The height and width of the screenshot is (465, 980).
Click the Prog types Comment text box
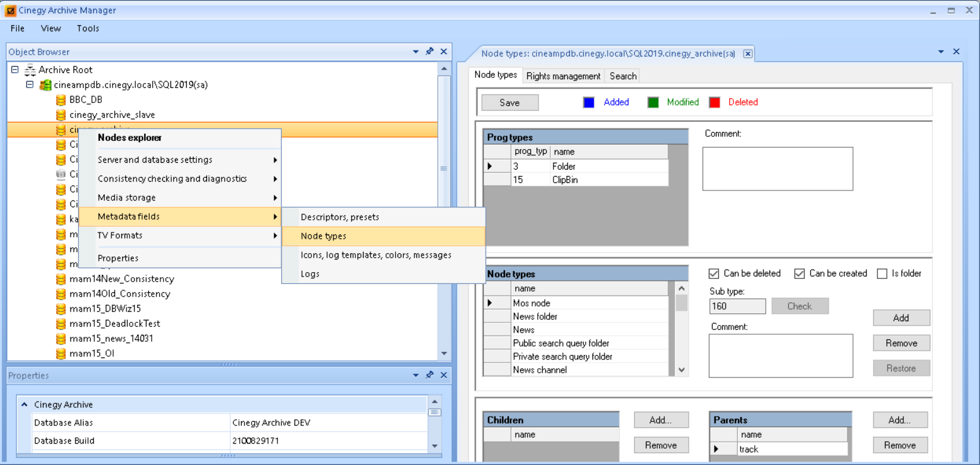(x=777, y=168)
